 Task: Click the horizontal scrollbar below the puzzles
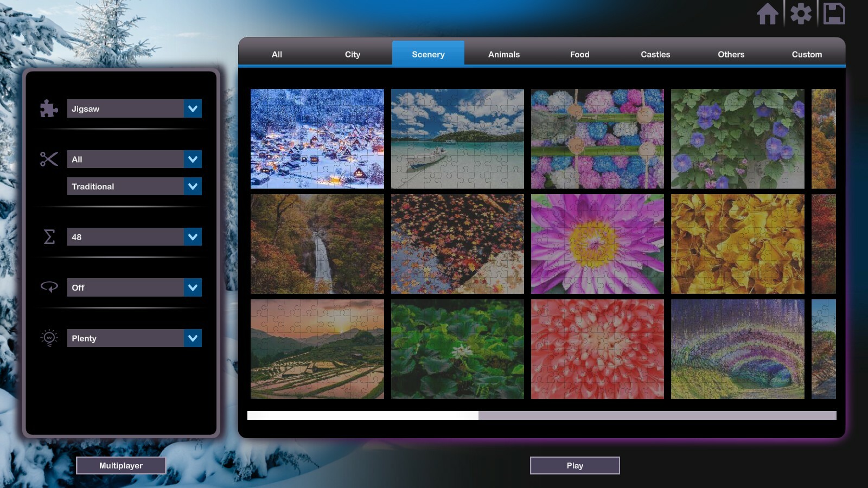click(363, 415)
